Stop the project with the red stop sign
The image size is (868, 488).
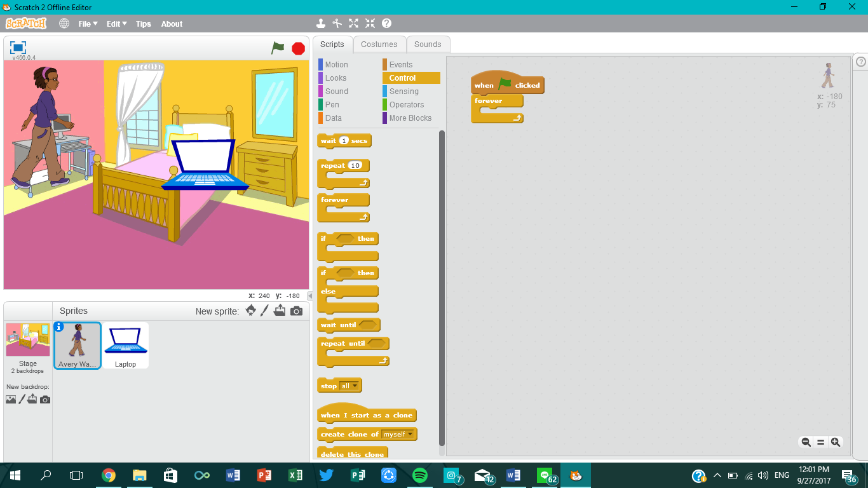[x=297, y=47]
